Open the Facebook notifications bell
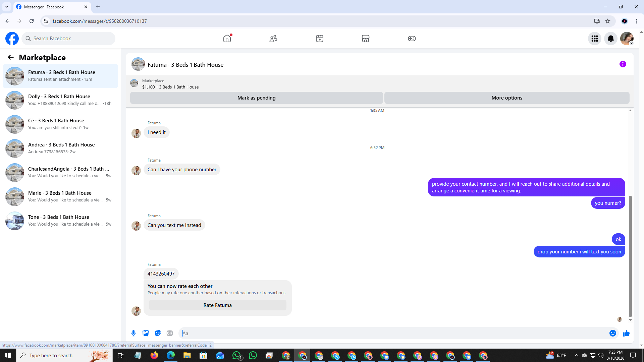The height and width of the screenshot is (362, 644). coord(610,39)
